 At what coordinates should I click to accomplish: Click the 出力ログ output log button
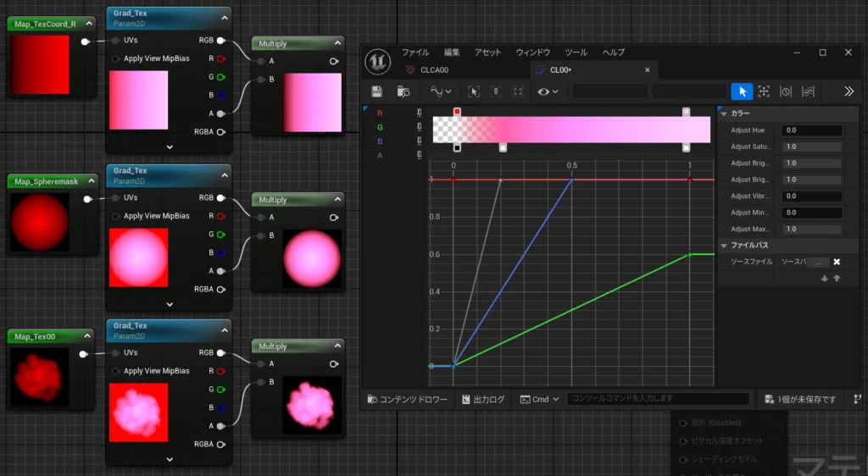[483, 399]
